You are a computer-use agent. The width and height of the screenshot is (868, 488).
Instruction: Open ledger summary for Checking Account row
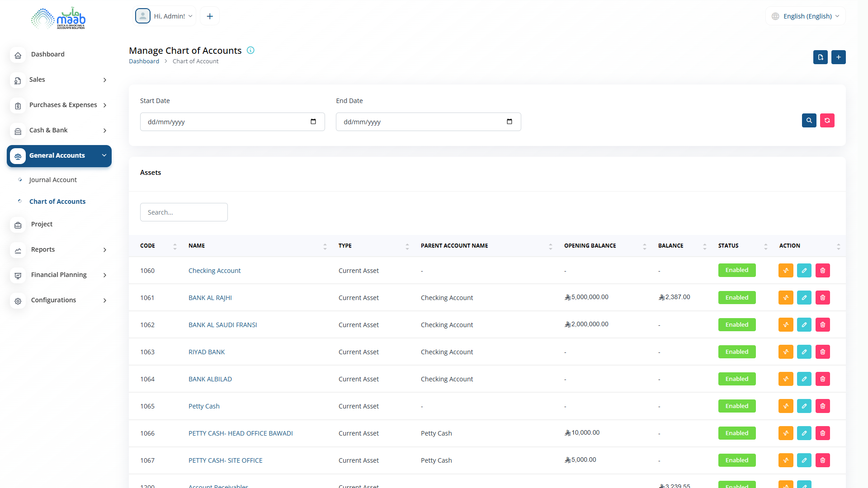click(786, 271)
